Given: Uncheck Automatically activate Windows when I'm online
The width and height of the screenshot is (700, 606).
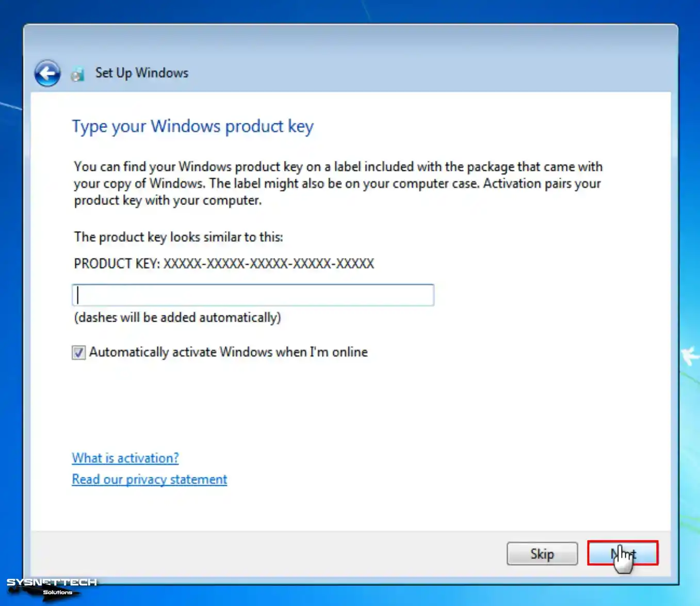Looking at the screenshot, I should pos(78,353).
